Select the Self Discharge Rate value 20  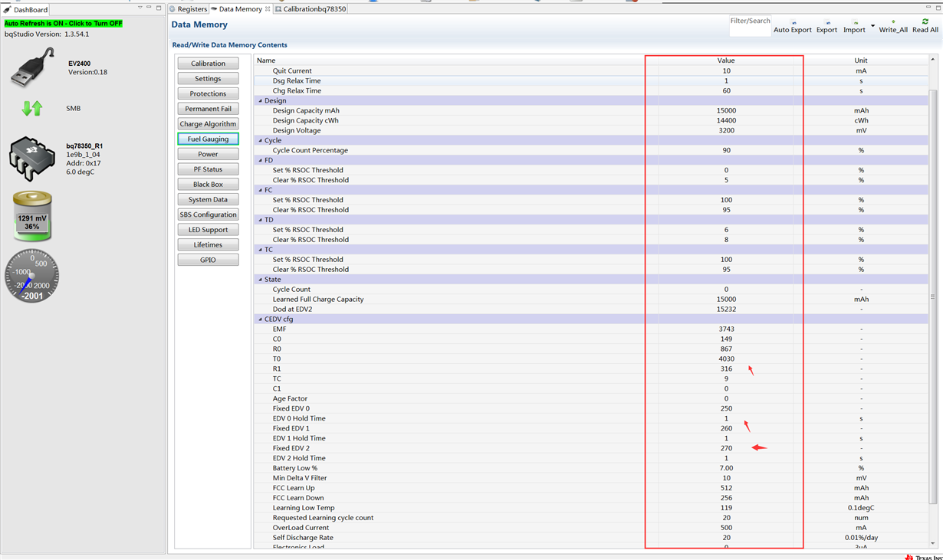726,538
